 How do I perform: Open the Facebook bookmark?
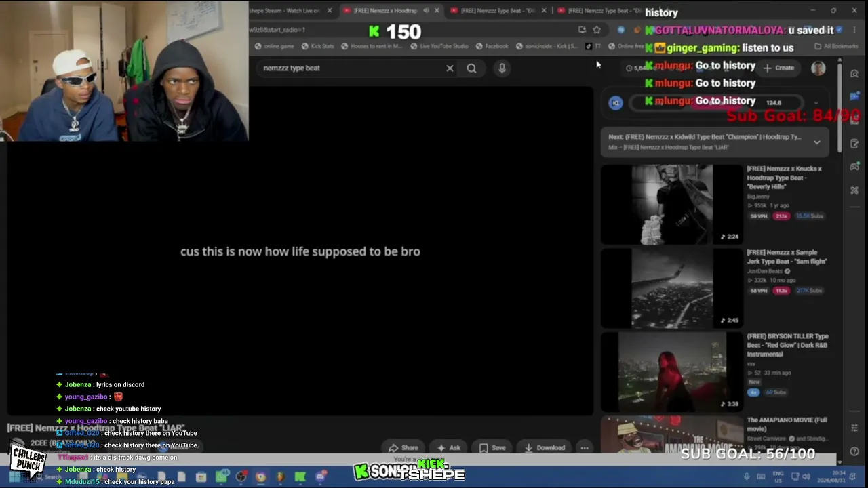tap(492, 46)
